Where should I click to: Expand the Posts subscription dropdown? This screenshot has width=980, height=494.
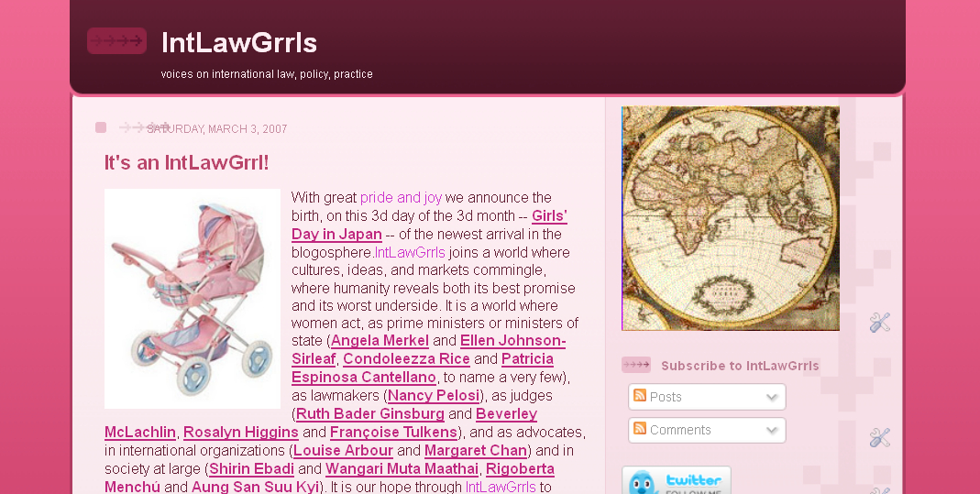[x=771, y=398]
